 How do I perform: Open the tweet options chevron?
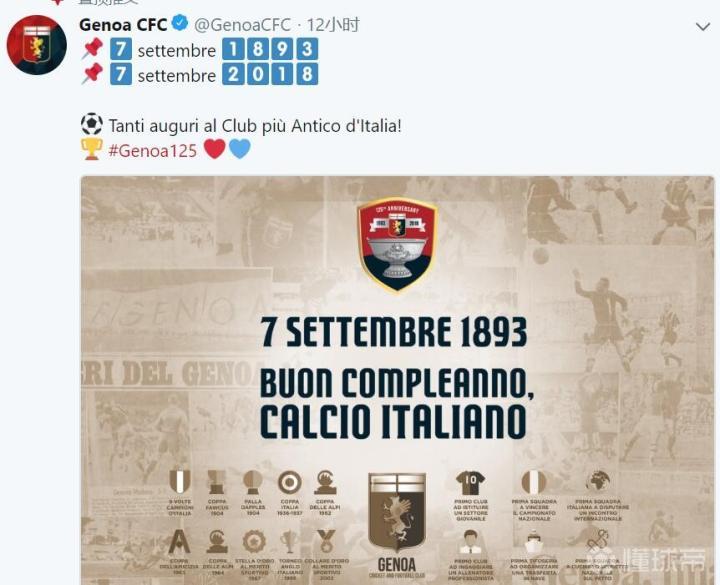point(703,27)
